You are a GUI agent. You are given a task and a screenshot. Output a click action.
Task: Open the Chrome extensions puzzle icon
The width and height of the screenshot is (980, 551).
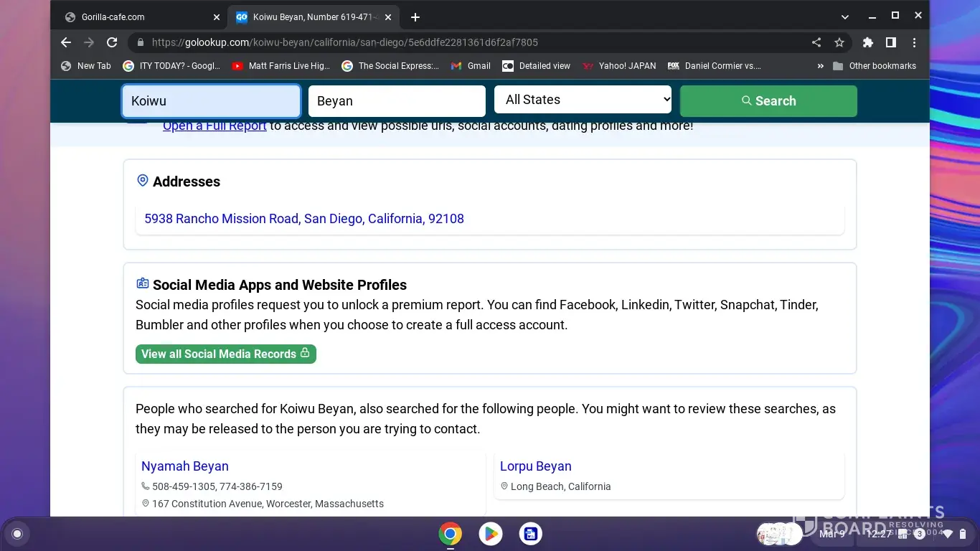tap(868, 42)
